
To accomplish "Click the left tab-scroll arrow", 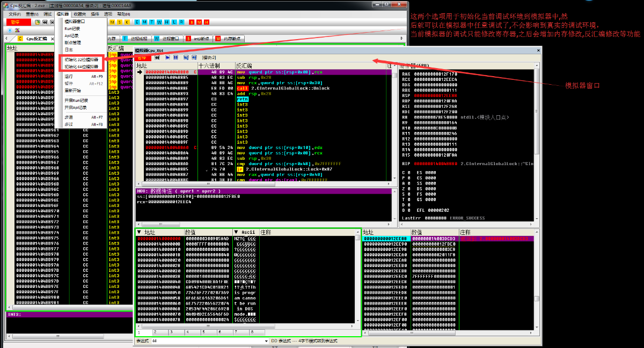I will point(6,38).
